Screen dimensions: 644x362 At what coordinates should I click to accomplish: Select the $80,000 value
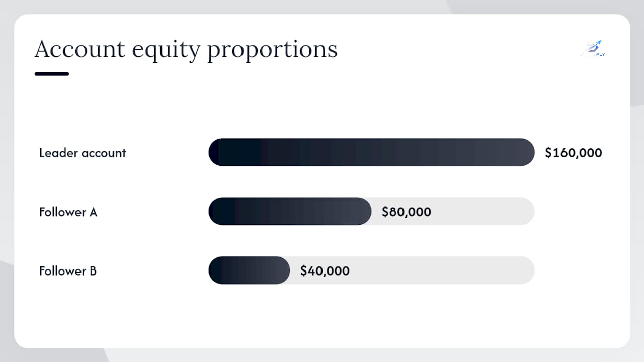click(x=407, y=212)
